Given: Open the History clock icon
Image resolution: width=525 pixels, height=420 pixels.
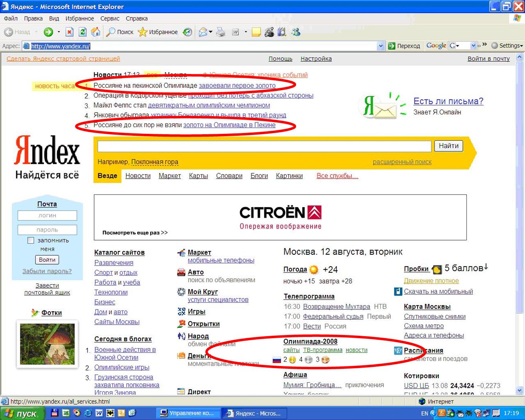Looking at the screenshot, I should [187, 32].
